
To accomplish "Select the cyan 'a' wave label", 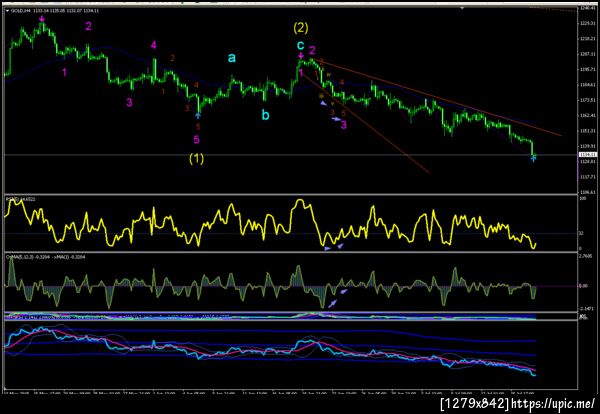I will [232, 58].
